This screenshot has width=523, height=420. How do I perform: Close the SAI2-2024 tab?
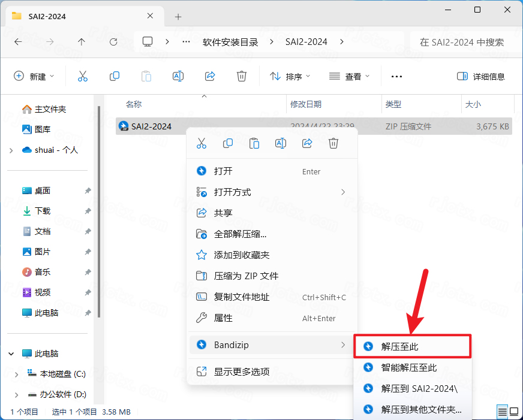[x=150, y=16]
